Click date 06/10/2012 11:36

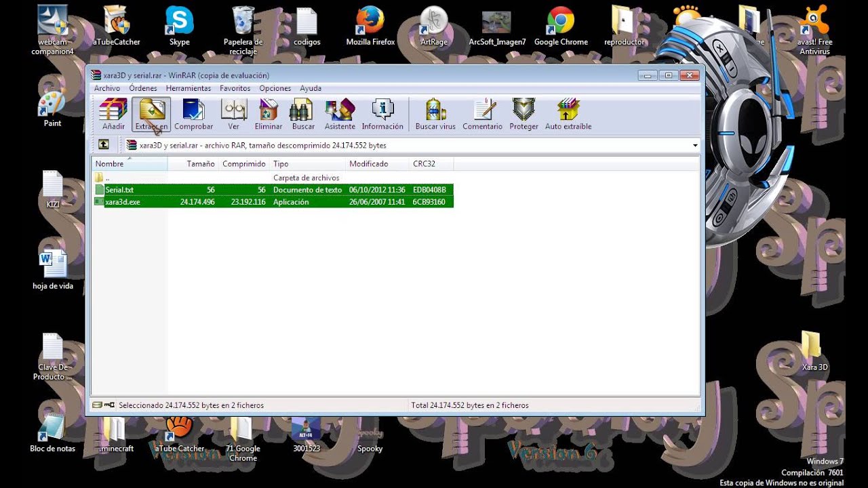pyautogui.click(x=377, y=190)
